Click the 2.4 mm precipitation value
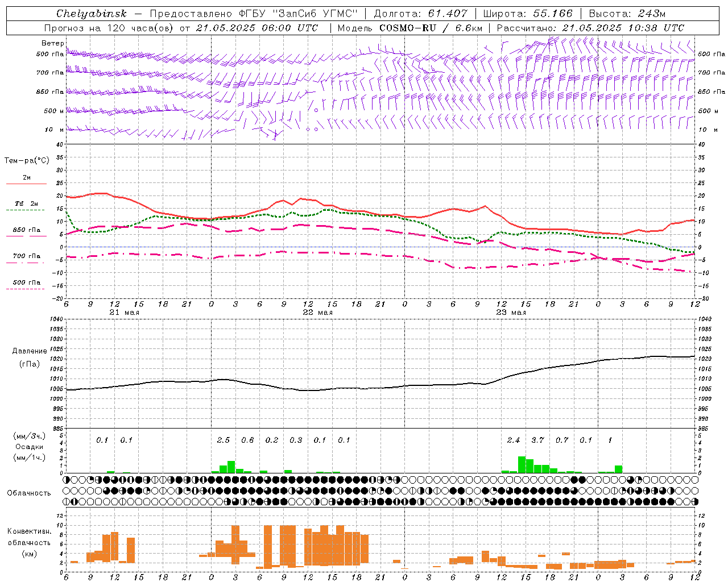 click(x=514, y=440)
